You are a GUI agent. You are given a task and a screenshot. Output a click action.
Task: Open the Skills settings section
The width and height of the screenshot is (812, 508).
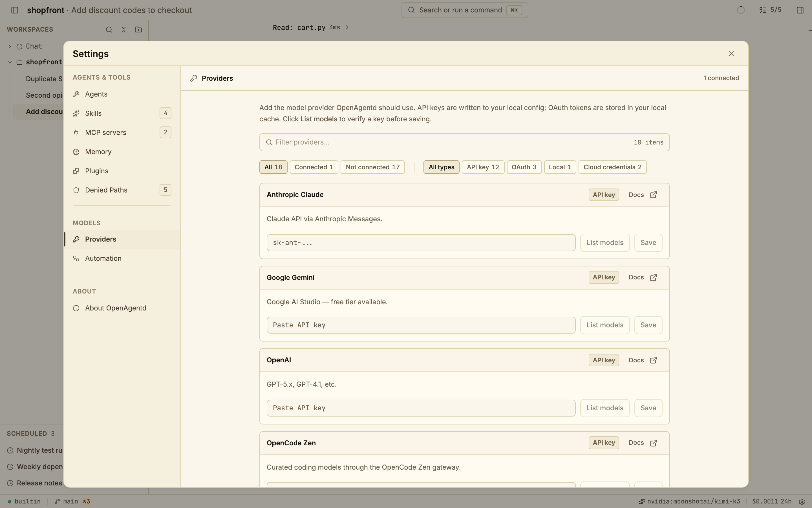coord(122,113)
